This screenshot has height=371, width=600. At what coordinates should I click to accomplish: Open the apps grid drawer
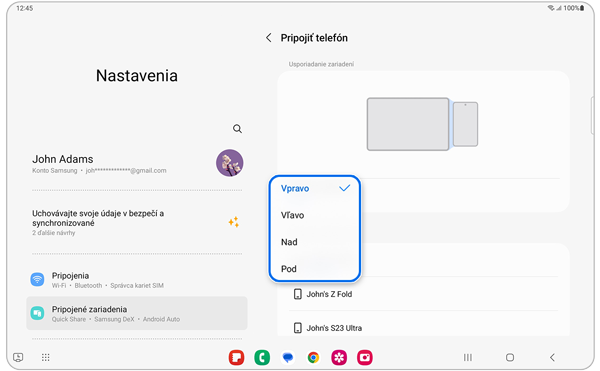(x=46, y=357)
